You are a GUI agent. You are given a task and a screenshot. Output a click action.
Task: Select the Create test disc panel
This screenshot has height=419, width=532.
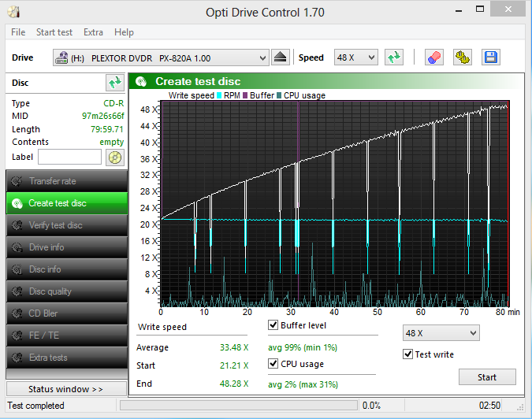[x=67, y=203]
